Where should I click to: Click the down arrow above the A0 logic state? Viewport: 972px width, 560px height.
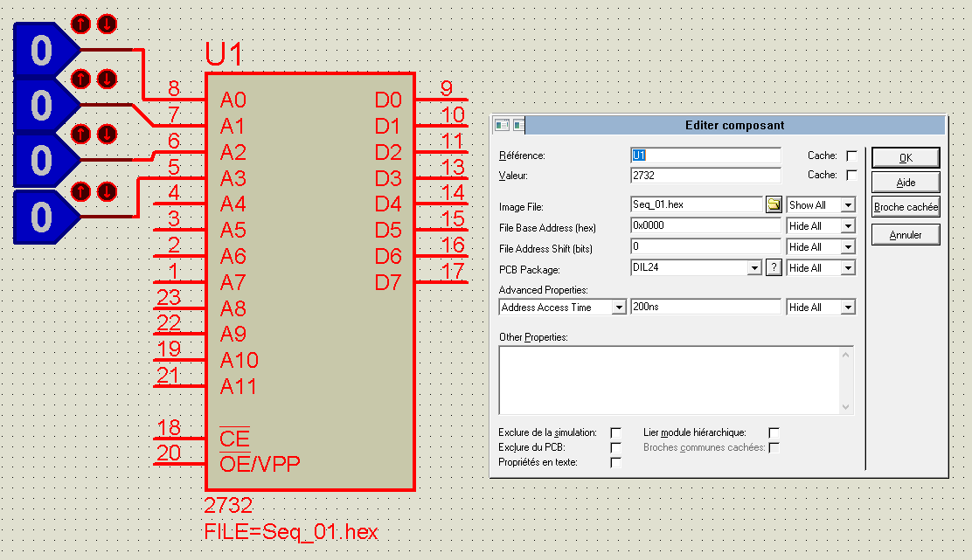(x=106, y=24)
